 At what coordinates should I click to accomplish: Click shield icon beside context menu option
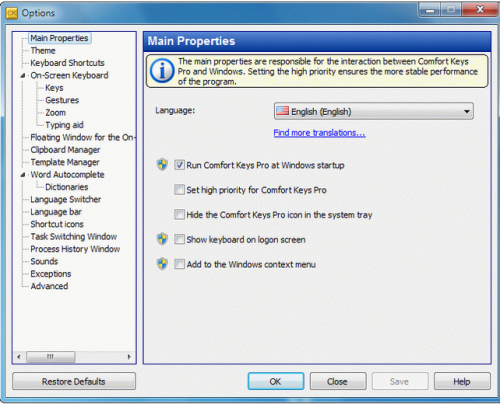pyautogui.click(x=162, y=264)
